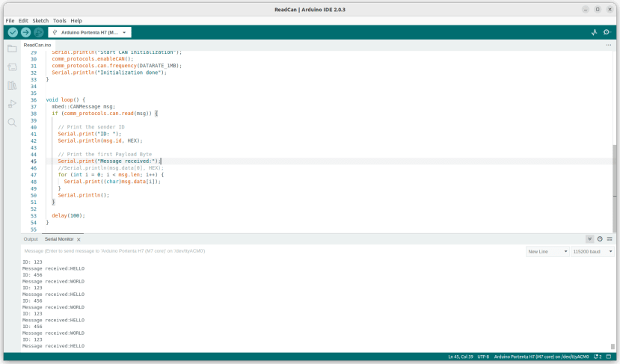Click 'Serial.print((char)msg.data[i]);' line
The height and width of the screenshot is (364, 620).
[x=112, y=182]
